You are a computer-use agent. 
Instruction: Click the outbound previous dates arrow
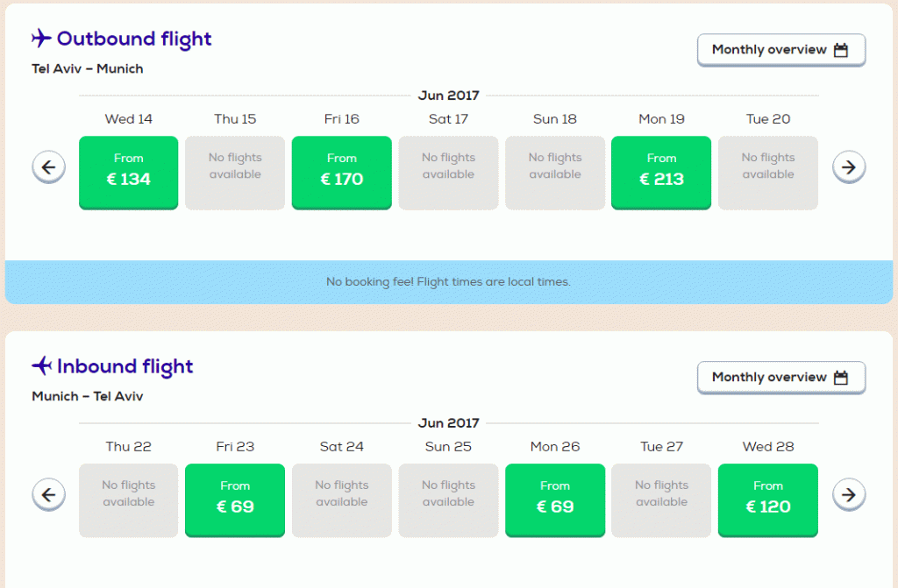49,167
